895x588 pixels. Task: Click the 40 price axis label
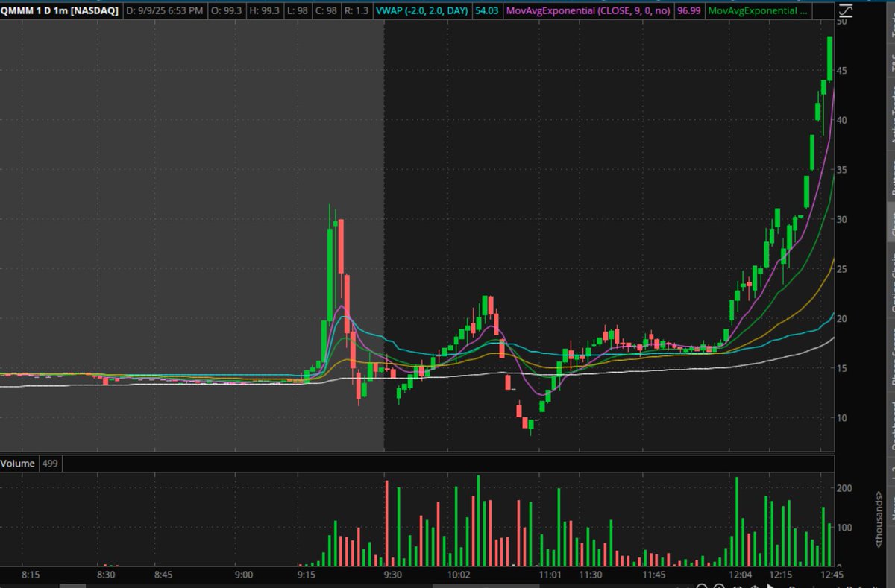[x=841, y=120]
